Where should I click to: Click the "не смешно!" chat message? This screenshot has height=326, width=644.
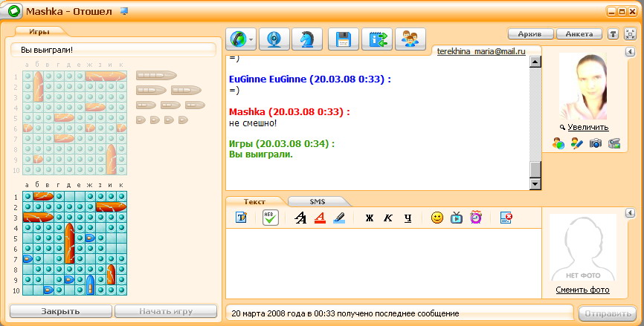tap(253, 123)
